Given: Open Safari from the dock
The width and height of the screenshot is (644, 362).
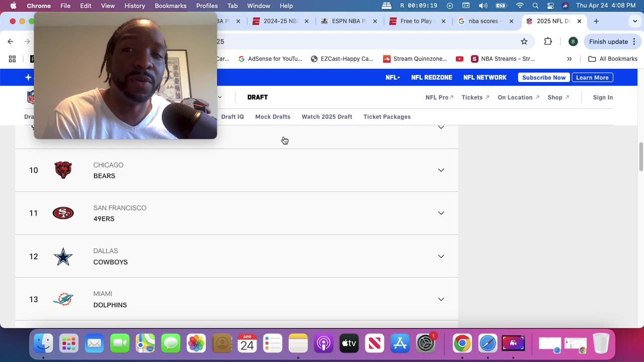Looking at the screenshot, I should point(488,343).
